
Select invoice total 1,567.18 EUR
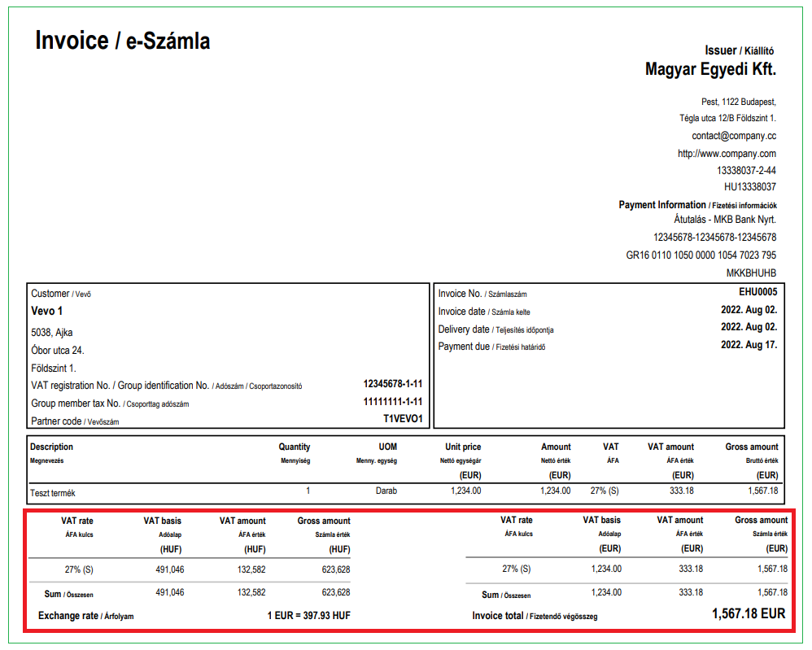tap(749, 613)
